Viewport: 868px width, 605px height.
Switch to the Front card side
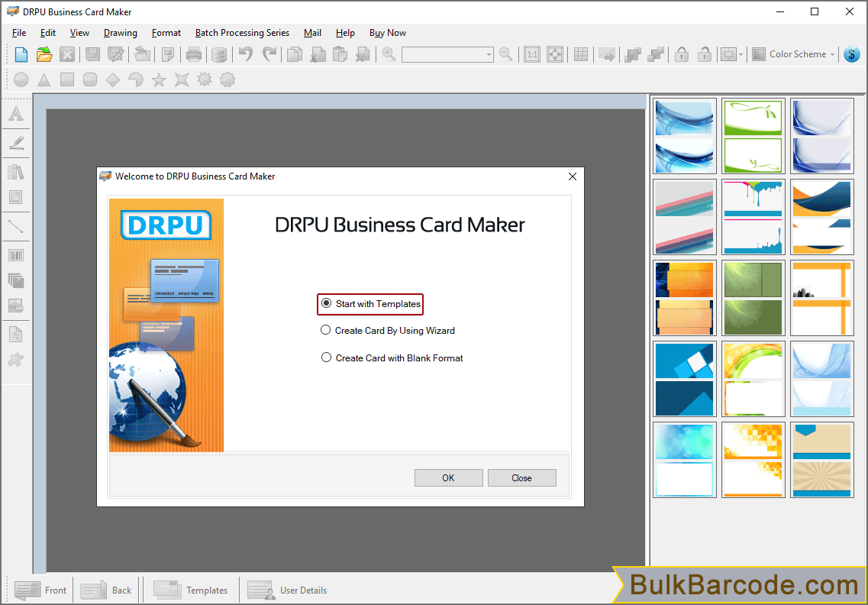click(x=41, y=590)
